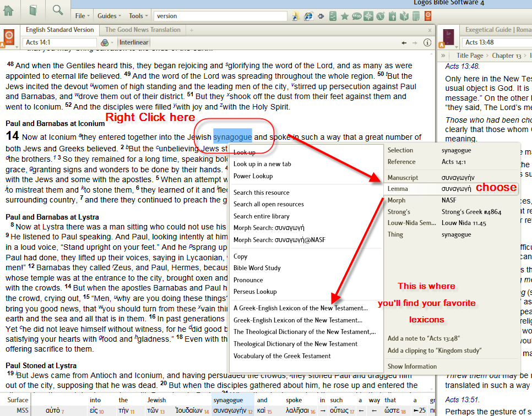This screenshot has height=416, width=532.
Task: Choose Perseus Lookup
Action: [x=255, y=292]
